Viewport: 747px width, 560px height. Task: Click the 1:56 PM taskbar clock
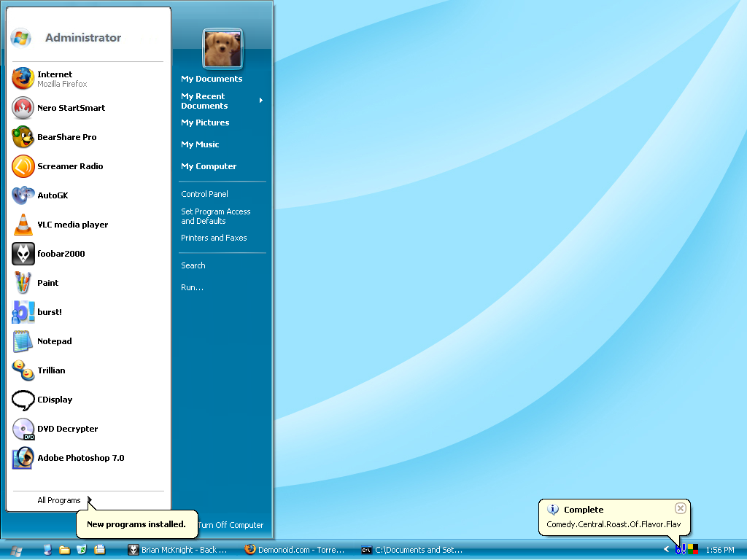[x=720, y=550]
